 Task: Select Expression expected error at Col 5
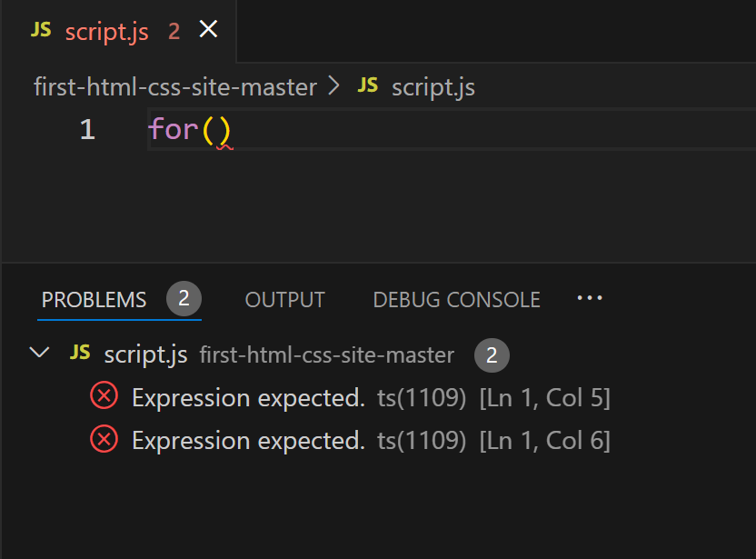click(377, 398)
